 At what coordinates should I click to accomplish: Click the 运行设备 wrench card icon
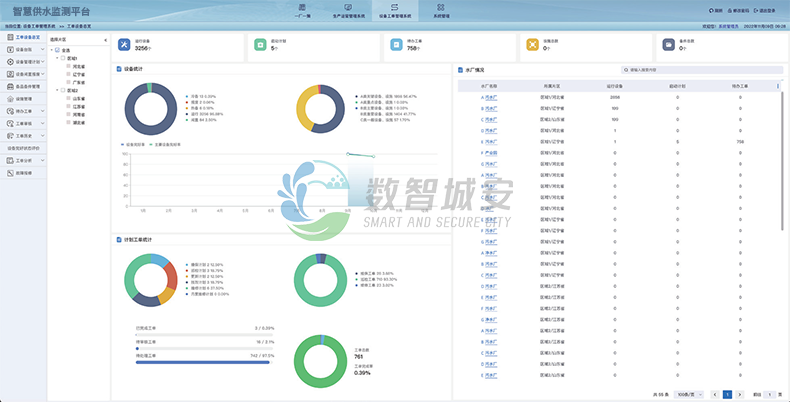click(125, 45)
